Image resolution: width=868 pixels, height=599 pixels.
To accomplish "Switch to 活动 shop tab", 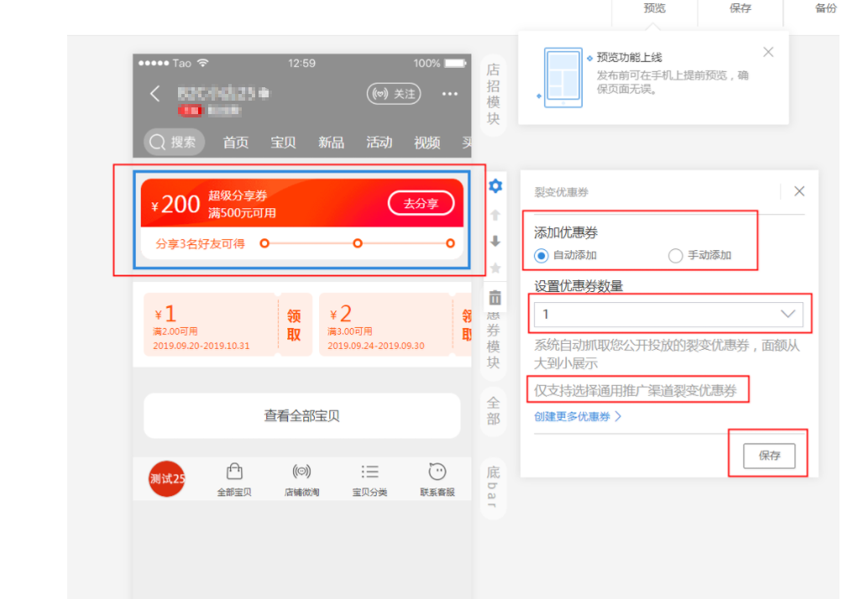I will coord(379,143).
